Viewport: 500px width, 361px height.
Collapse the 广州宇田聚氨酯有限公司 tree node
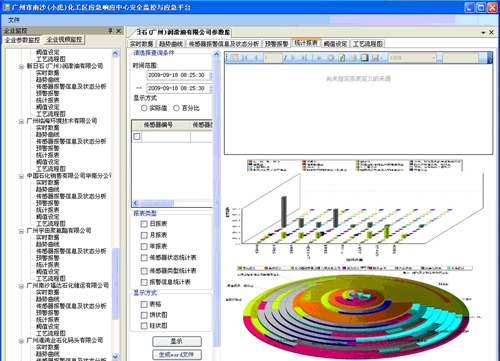coord(21,231)
